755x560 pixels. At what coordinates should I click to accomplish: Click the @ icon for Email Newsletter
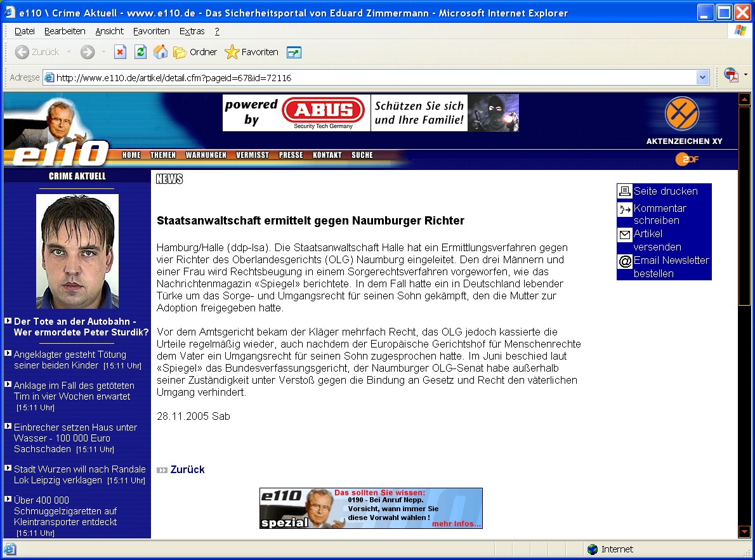point(625,261)
